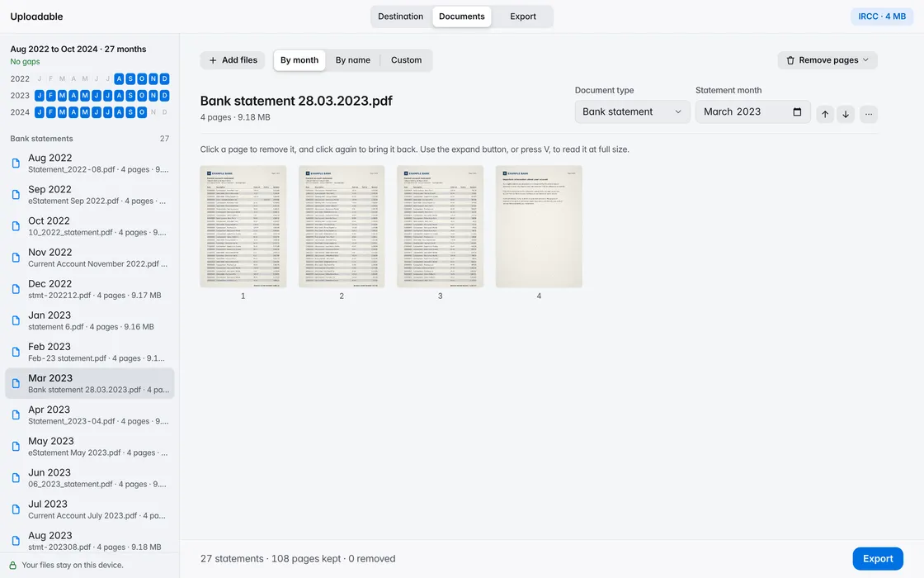Open Aug 2022 statement in list

tap(90, 163)
